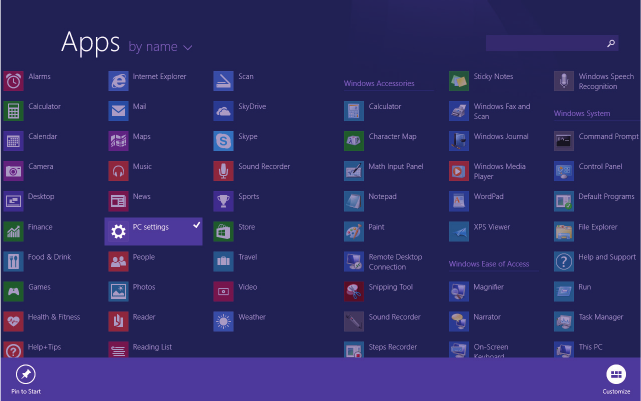Click the green Calculator tile icon beside Alarms
The image size is (641, 401).
pos(13,111)
